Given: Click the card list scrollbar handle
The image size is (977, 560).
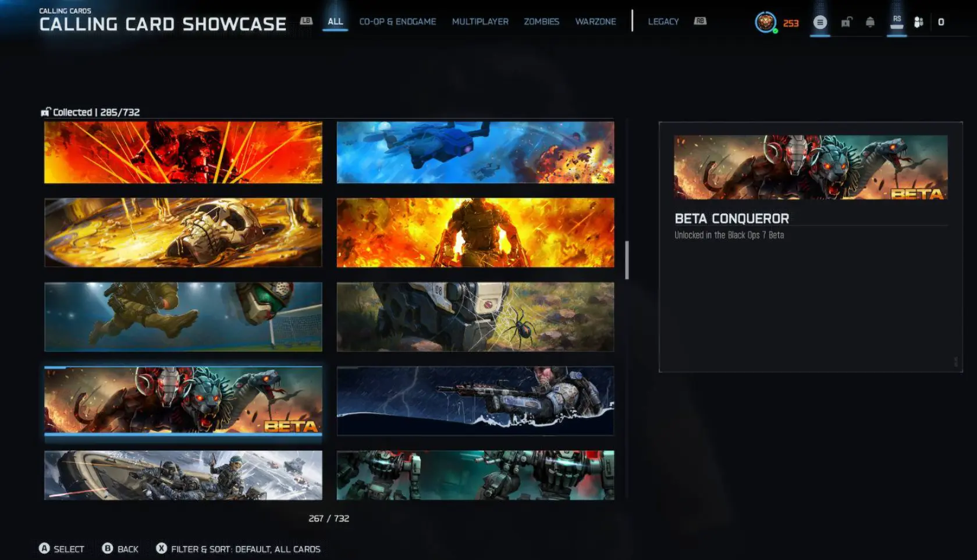Looking at the screenshot, I should click(x=627, y=260).
